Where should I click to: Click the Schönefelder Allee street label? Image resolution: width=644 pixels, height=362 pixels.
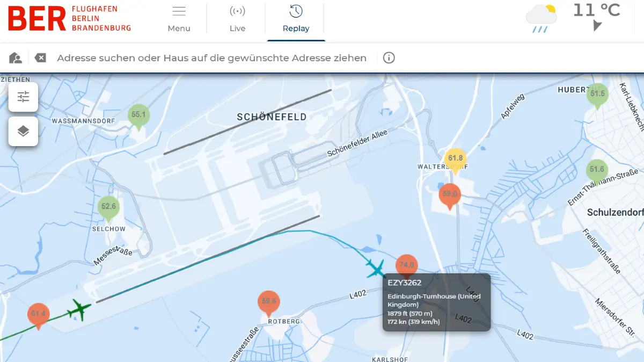pos(357,143)
